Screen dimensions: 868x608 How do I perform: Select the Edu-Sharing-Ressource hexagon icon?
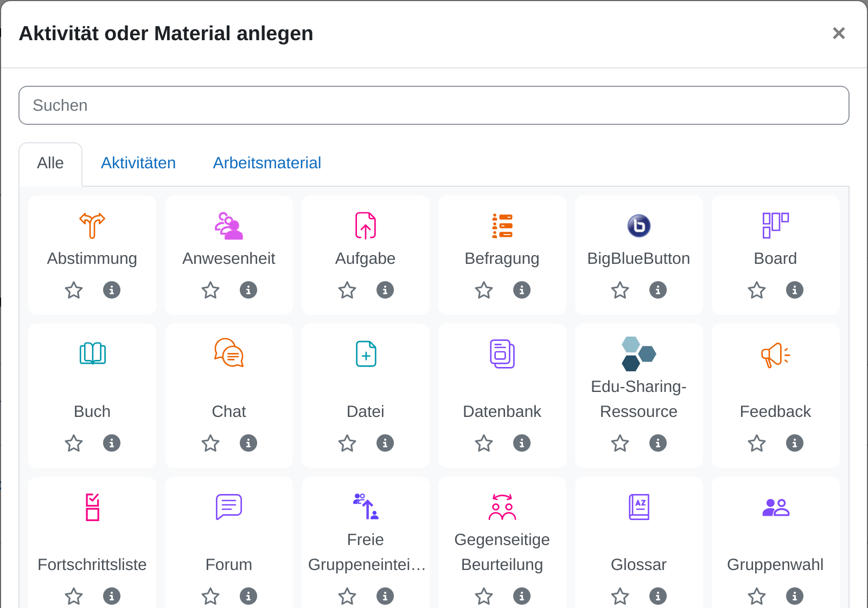(x=639, y=354)
